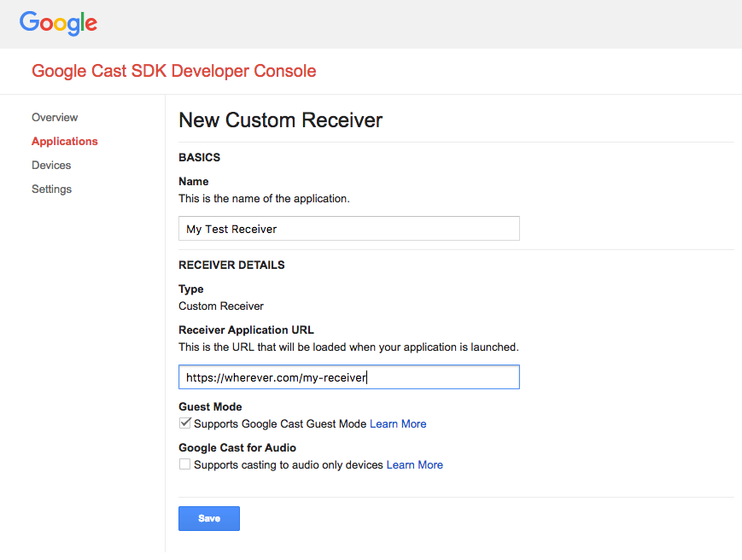Click inside the Receiver Application URL field
This screenshot has height=560, width=742.
(348, 376)
